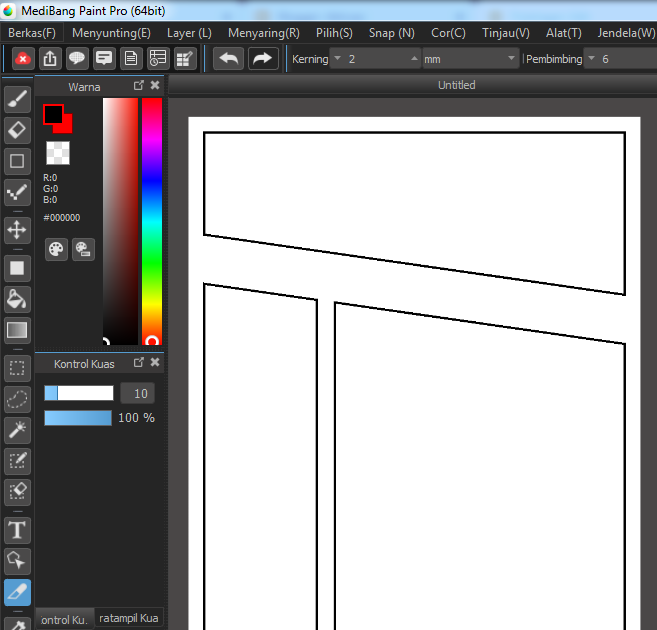The height and width of the screenshot is (630, 657).
Task: Click the document page icon
Action: pyautogui.click(x=131, y=59)
